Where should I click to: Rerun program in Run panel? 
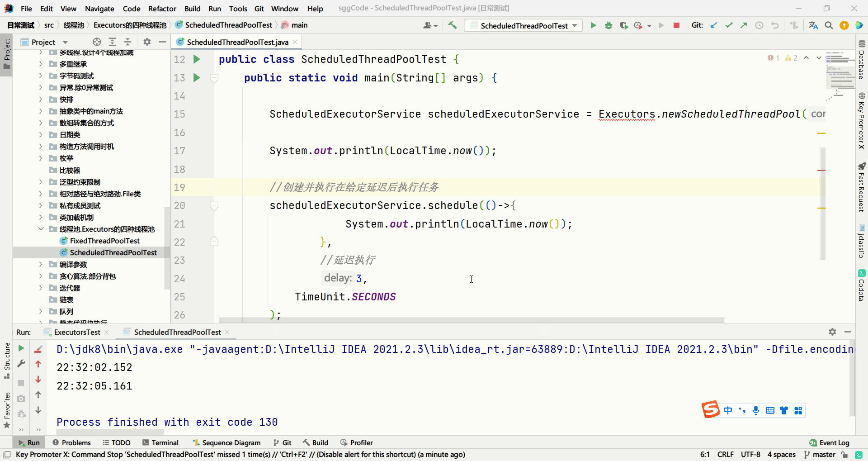(21, 348)
